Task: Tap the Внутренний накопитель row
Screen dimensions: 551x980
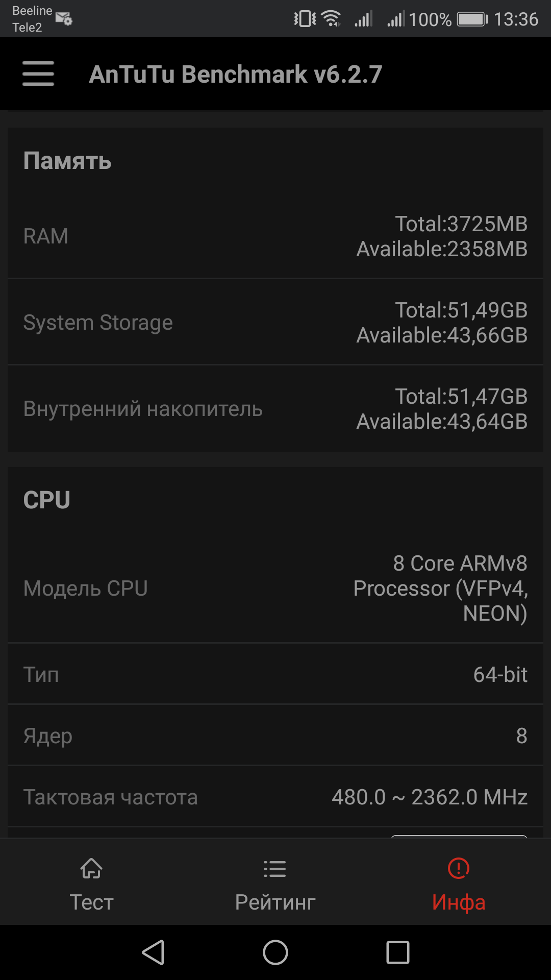Action: tap(275, 409)
